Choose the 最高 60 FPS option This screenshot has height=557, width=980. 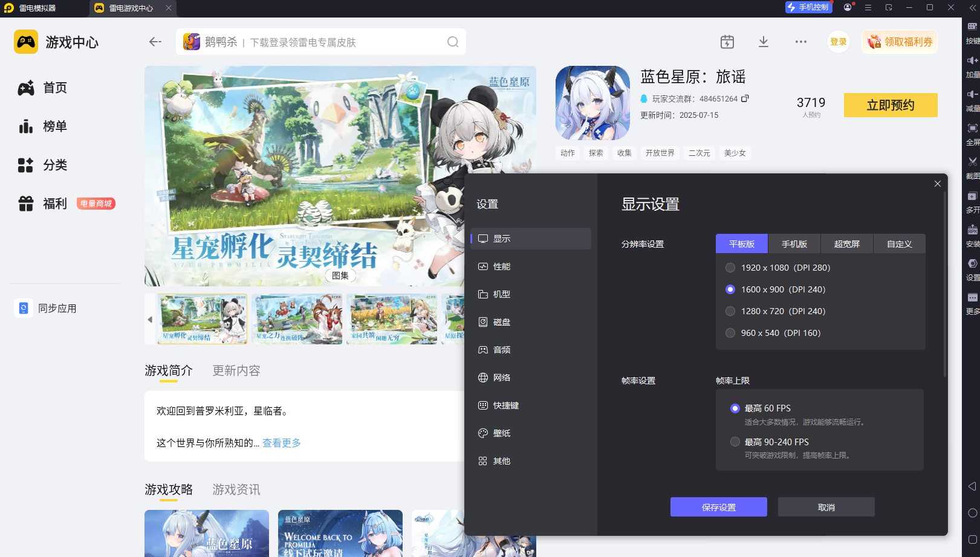tap(735, 408)
